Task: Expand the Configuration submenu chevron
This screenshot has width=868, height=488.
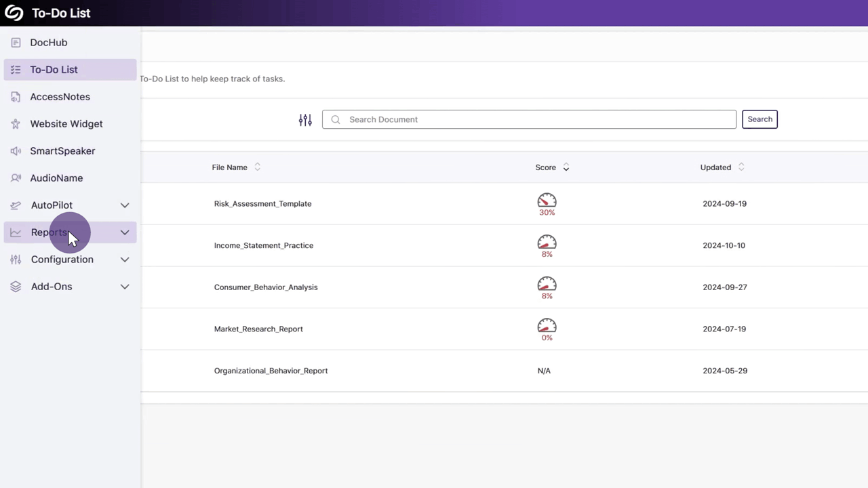Action: [125, 260]
